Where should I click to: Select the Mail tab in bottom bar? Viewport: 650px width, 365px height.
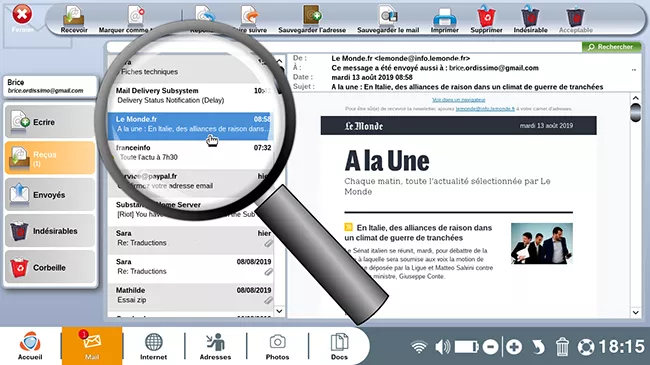(92, 346)
